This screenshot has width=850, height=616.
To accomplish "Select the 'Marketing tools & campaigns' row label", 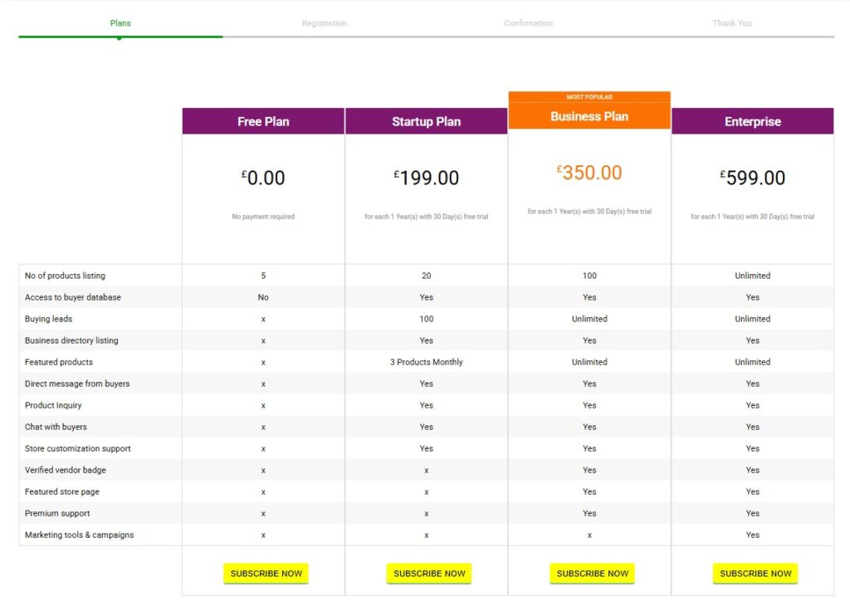I will coord(79,535).
